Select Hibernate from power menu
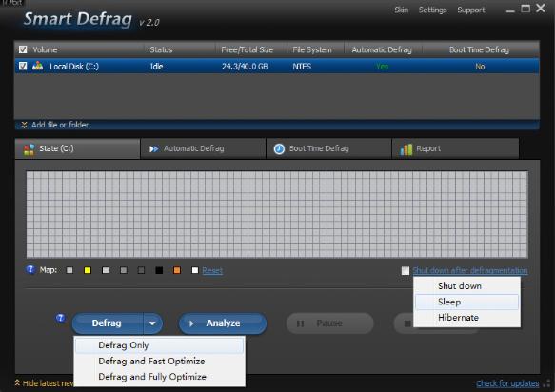Image resolution: width=555 pixels, height=392 pixels. tap(466, 318)
